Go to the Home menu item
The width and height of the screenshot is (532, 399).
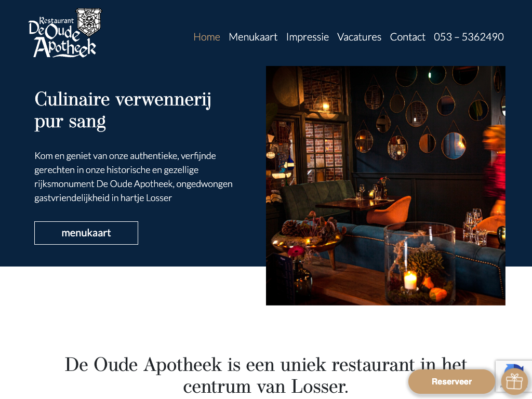click(207, 37)
